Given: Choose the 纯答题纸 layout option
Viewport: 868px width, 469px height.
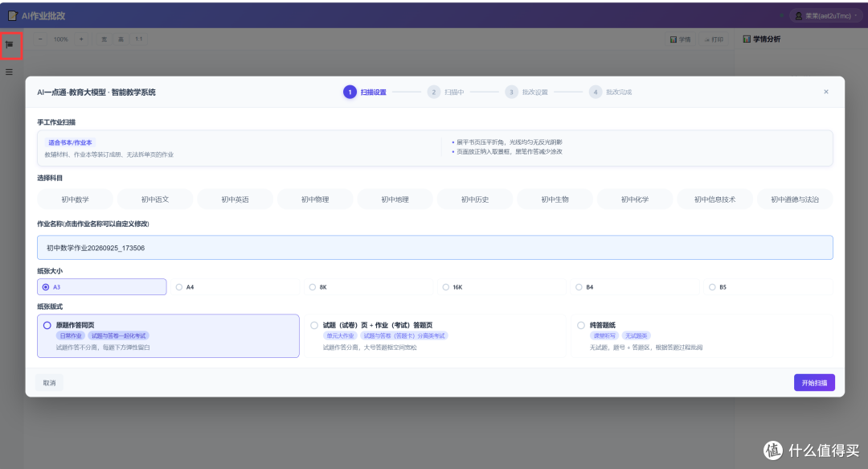Looking at the screenshot, I should tap(702, 336).
